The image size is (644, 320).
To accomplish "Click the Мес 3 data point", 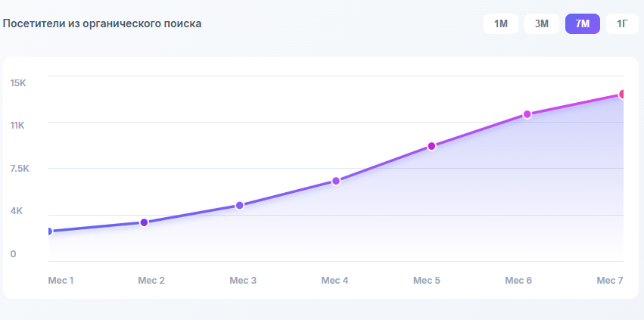I will point(240,206).
